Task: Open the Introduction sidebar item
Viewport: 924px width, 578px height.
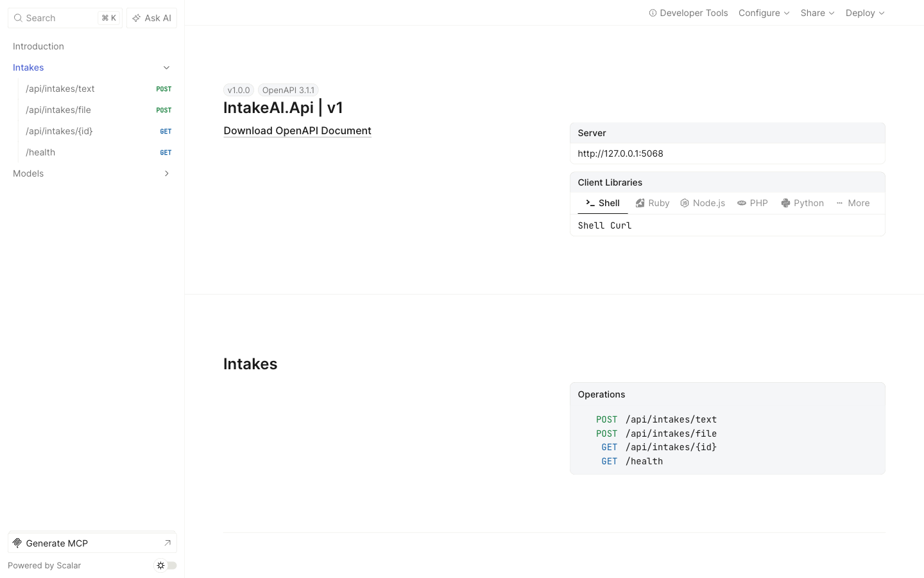Action: pyautogui.click(x=92, y=46)
